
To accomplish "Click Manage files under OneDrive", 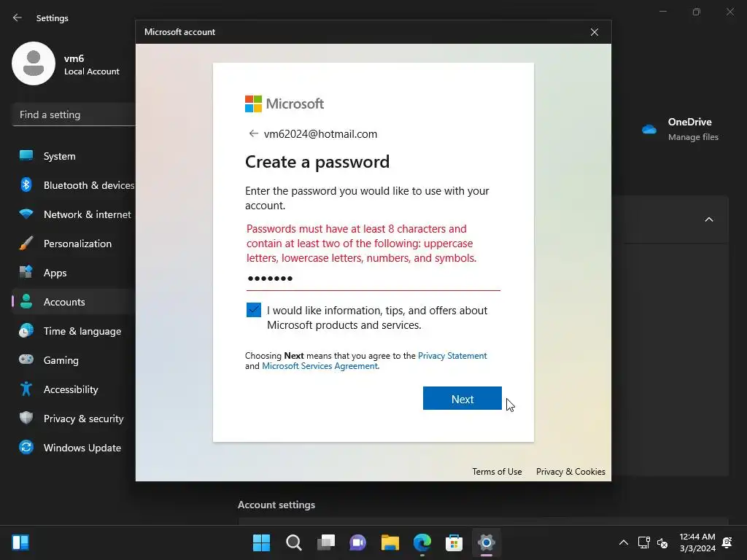I will [x=693, y=137].
